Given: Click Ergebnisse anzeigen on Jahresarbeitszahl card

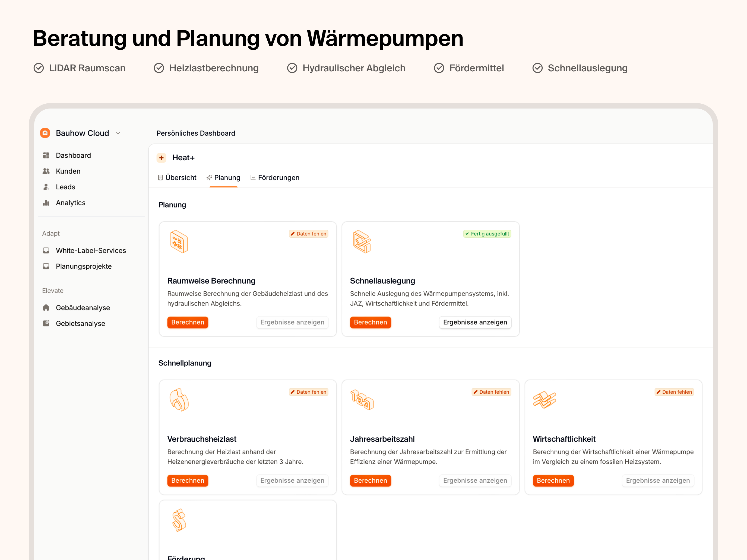Looking at the screenshot, I should 475,481.
